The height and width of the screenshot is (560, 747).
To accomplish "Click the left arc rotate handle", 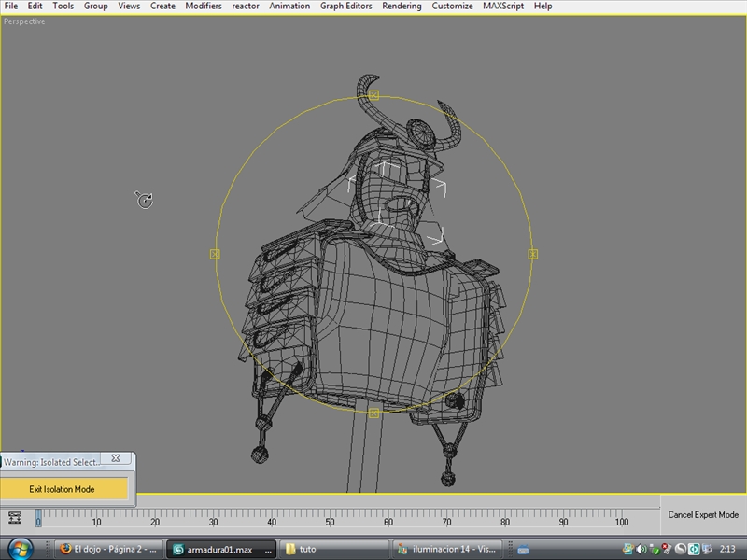I will (215, 254).
